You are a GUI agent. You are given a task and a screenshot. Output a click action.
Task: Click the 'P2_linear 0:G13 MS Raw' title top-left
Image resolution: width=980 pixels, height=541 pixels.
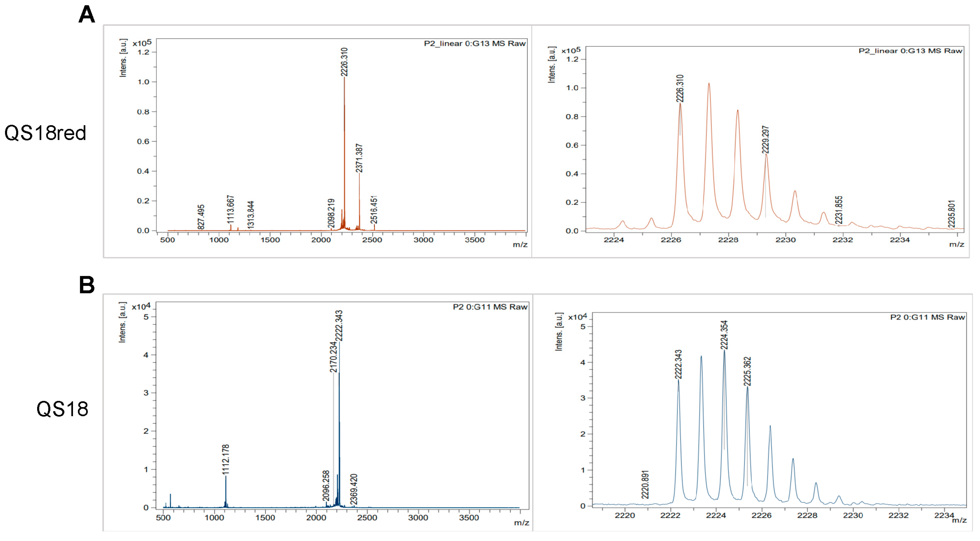(x=474, y=43)
